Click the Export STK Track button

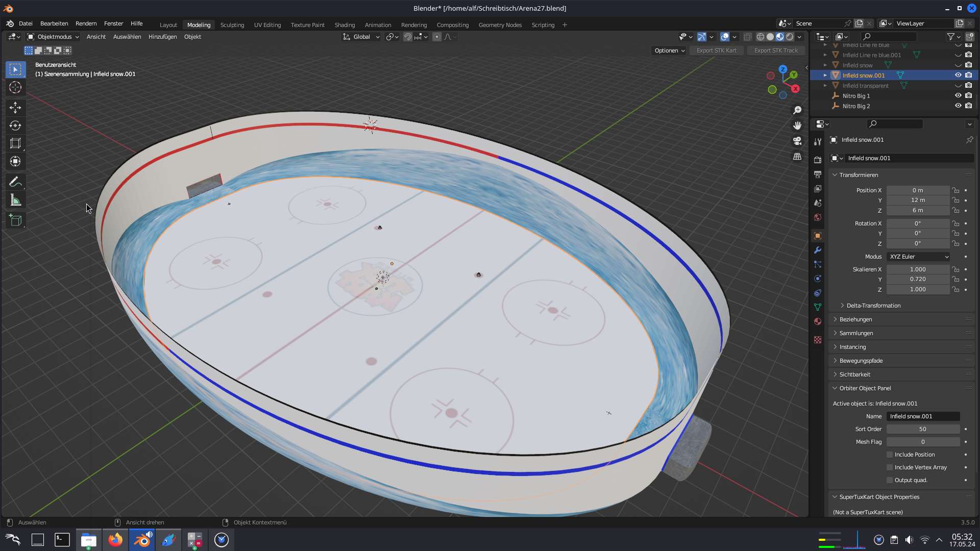click(x=775, y=51)
